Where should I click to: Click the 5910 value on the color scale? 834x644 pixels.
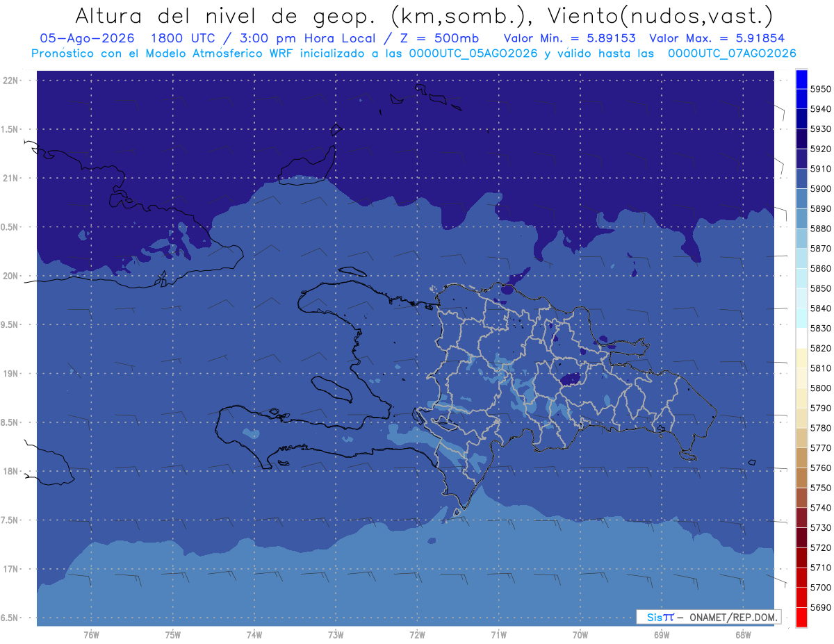point(820,169)
